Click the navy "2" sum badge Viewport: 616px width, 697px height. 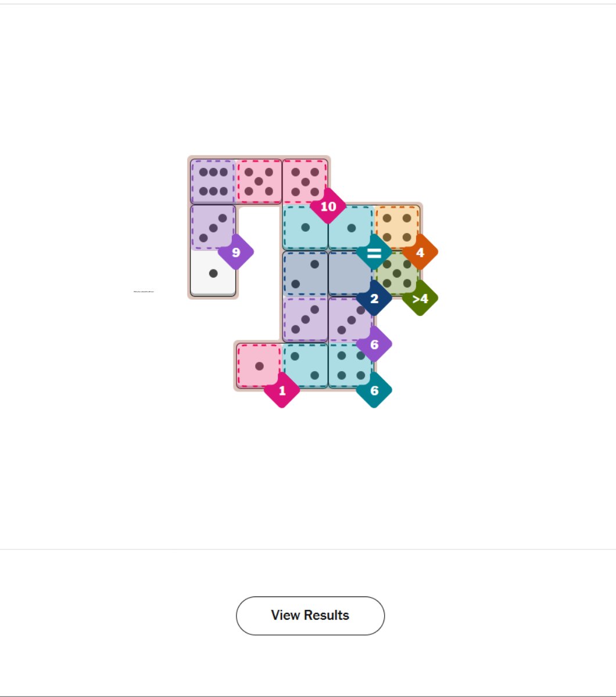(x=374, y=299)
